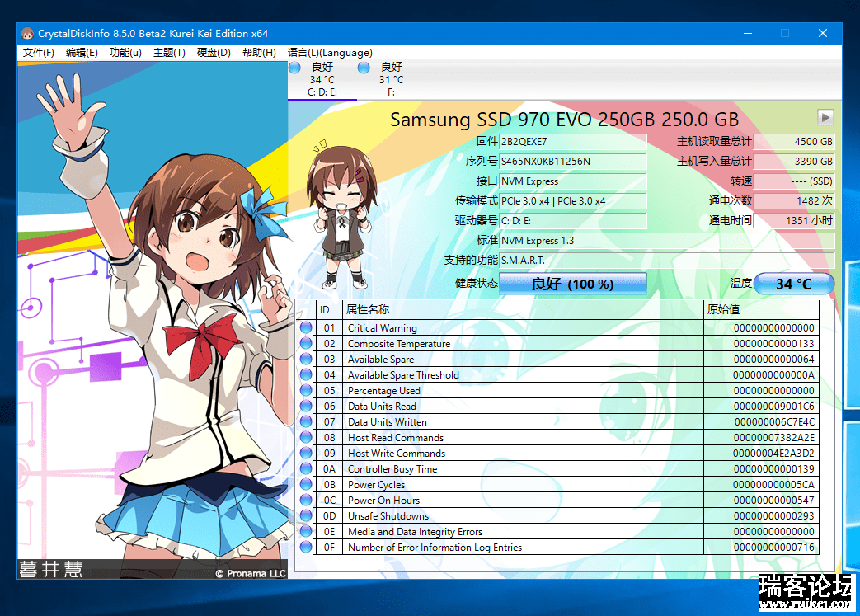
Task: Select the F: disk tab
Action: point(391,79)
